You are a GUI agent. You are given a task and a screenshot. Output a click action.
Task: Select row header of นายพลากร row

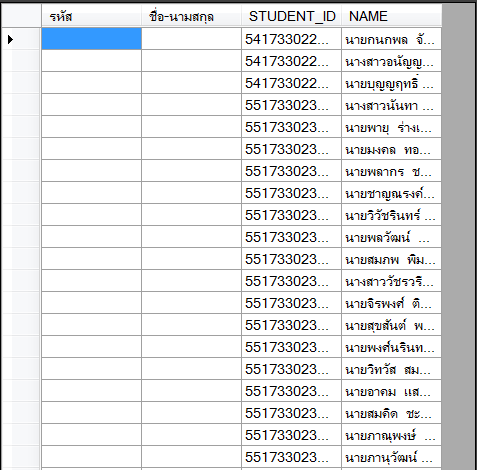click(22, 171)
